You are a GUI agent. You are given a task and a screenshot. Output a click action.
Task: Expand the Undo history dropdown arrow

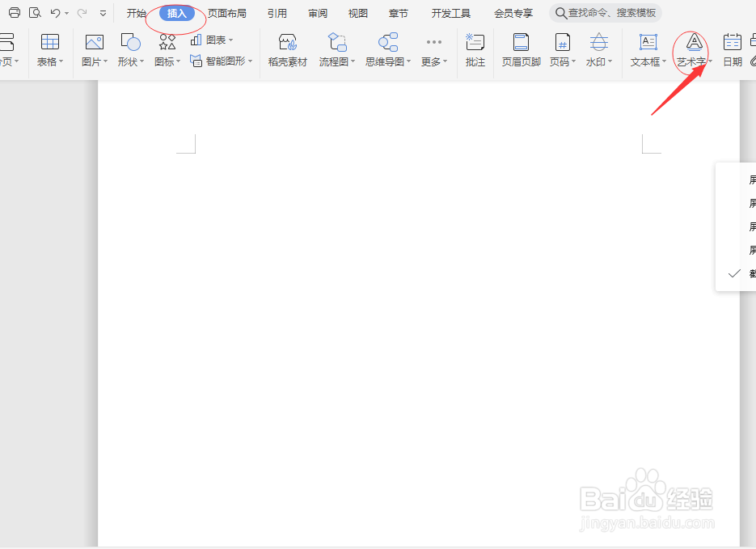pos(66,14)
